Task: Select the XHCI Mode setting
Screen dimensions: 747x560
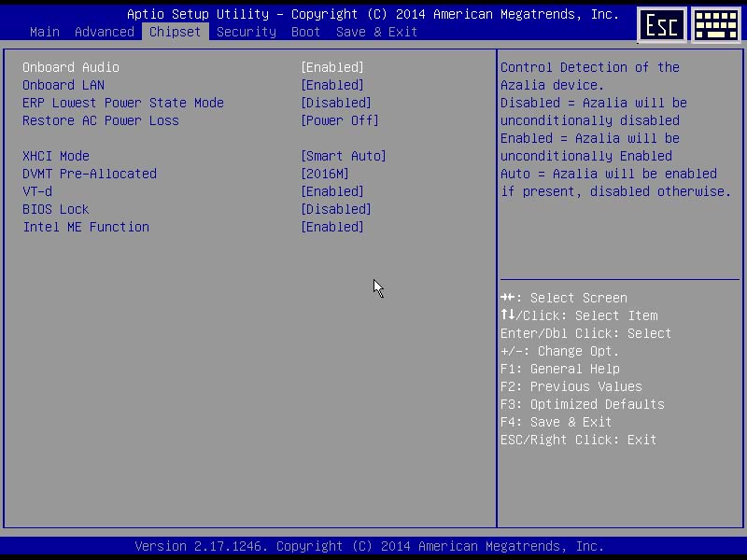Action: [x=56, y=156]
